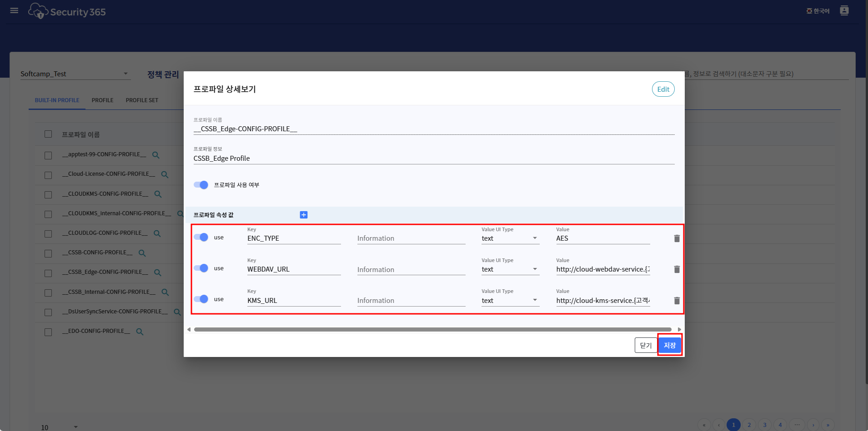Image resolution: width=868 pixels, height=431 pixels.
Task: Open the user account icon
Action: pos(844,10)
